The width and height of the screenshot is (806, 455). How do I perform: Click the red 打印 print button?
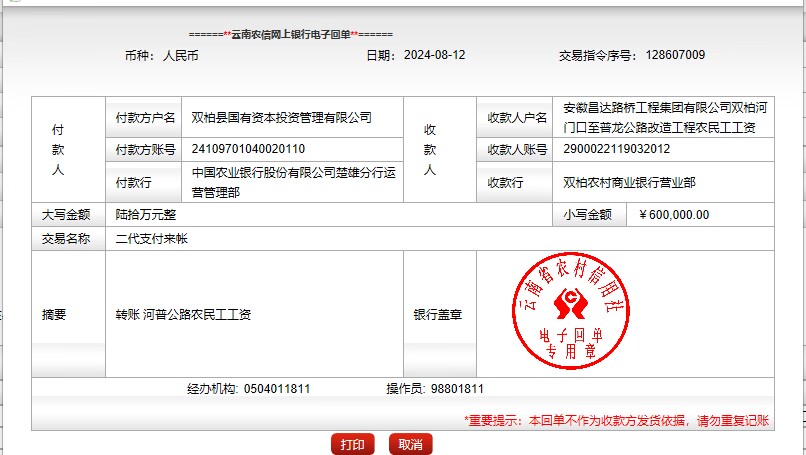[352, 444]
